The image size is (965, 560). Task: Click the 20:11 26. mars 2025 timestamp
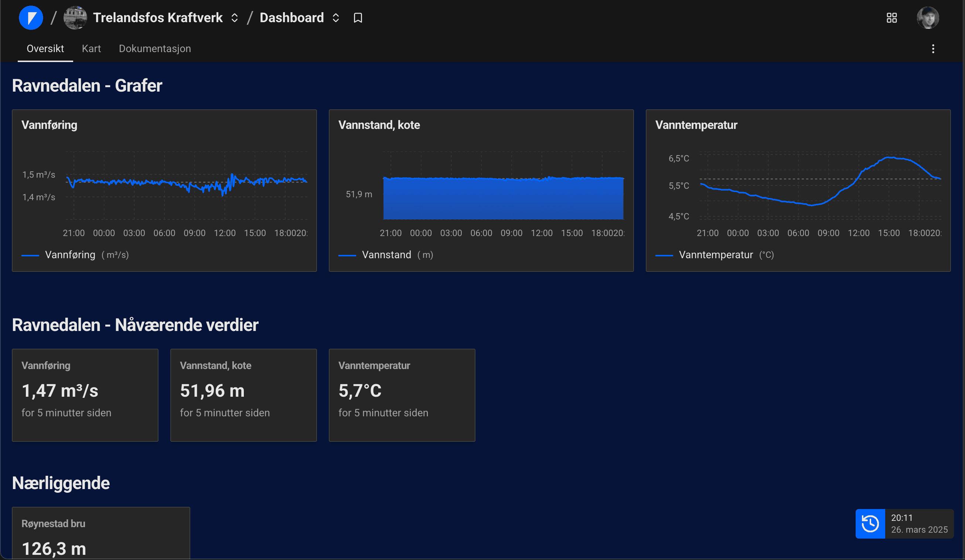(919, 523)
